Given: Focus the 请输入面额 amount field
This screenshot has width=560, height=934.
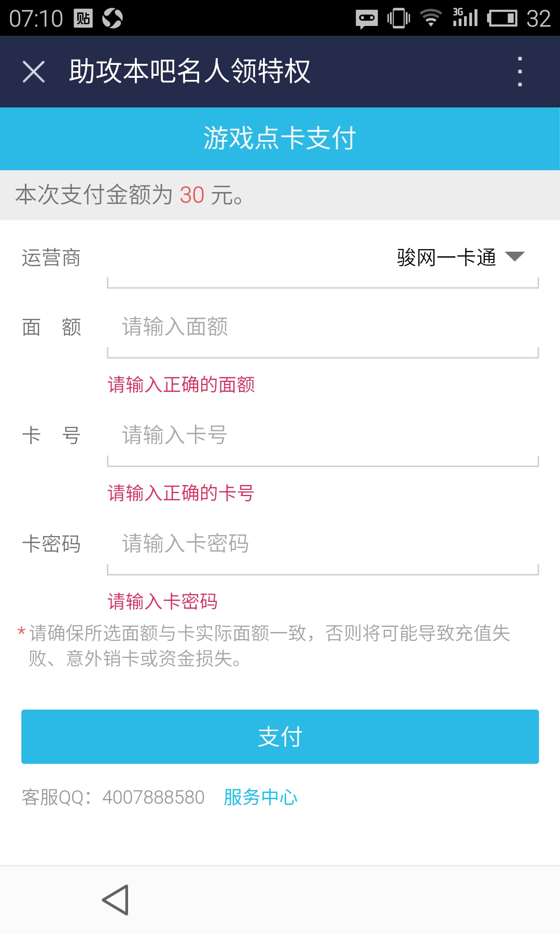Looking at the screenshot, I should (321, 327).
